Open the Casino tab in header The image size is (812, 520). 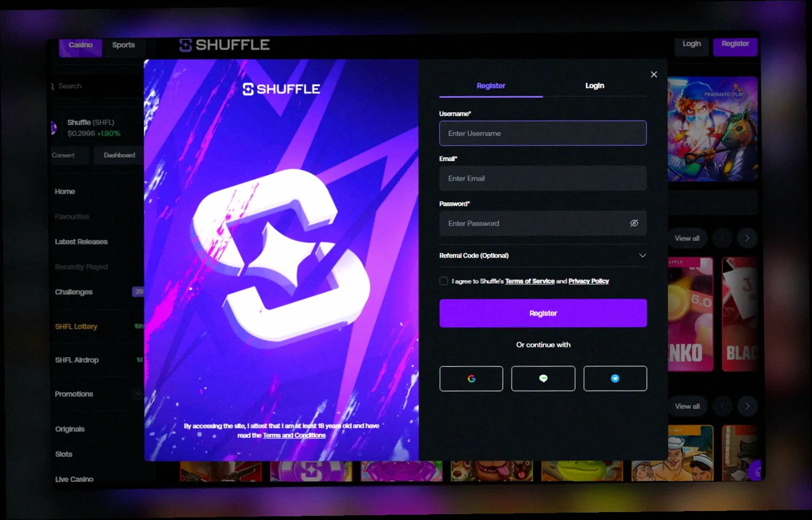click(x=80, y=45)
